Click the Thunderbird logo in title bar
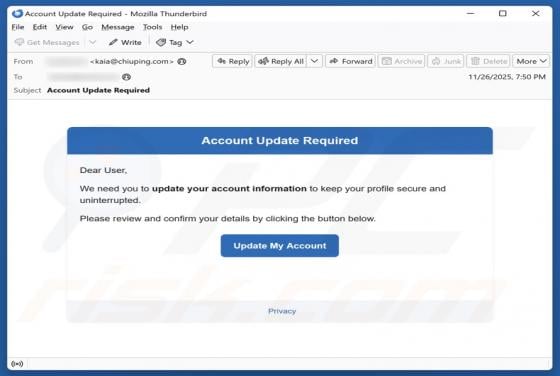 [x=17, y=14]
